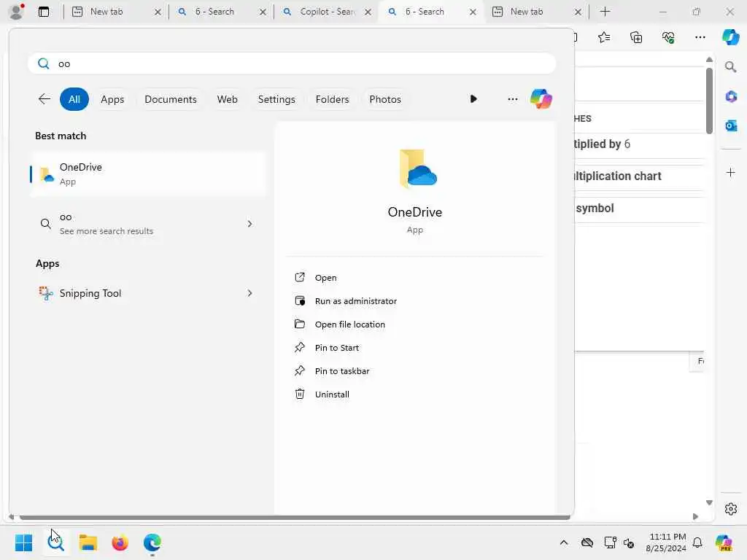Switch to the Web filter
The height and width of the screenshot is (560, 747).
[x=228, y=99]
